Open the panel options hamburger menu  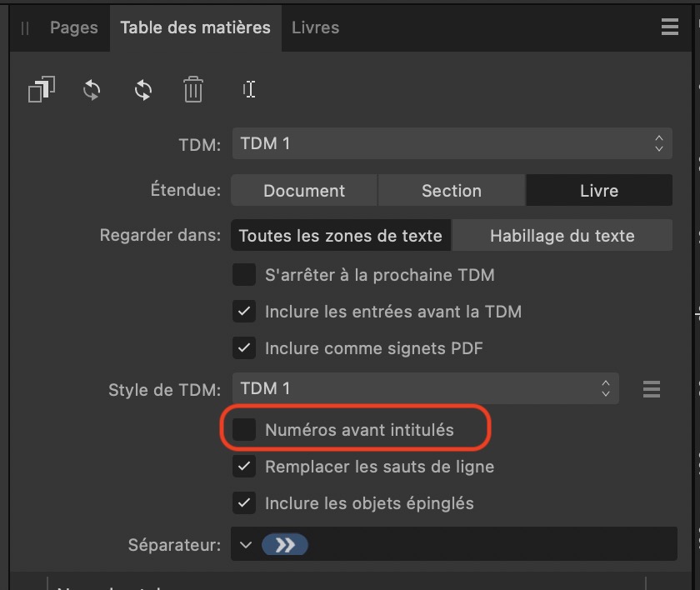(x=670, y=27)
